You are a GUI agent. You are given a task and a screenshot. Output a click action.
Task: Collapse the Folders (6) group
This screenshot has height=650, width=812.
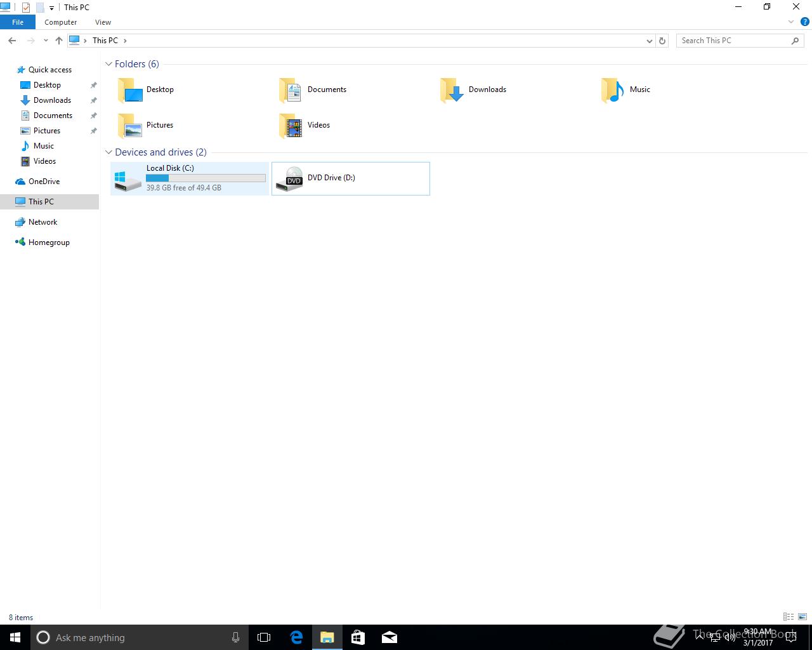tap(108, 64)
